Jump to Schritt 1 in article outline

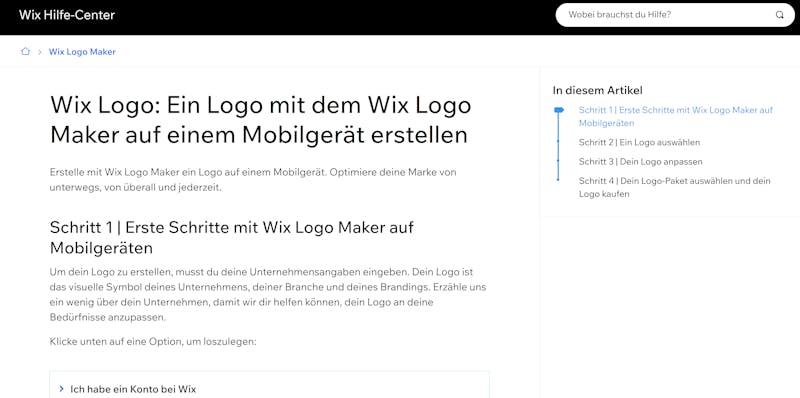point(676,116)
